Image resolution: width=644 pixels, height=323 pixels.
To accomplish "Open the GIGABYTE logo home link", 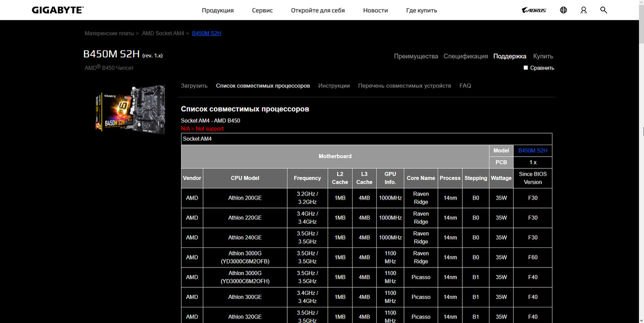I will (58, 10).
